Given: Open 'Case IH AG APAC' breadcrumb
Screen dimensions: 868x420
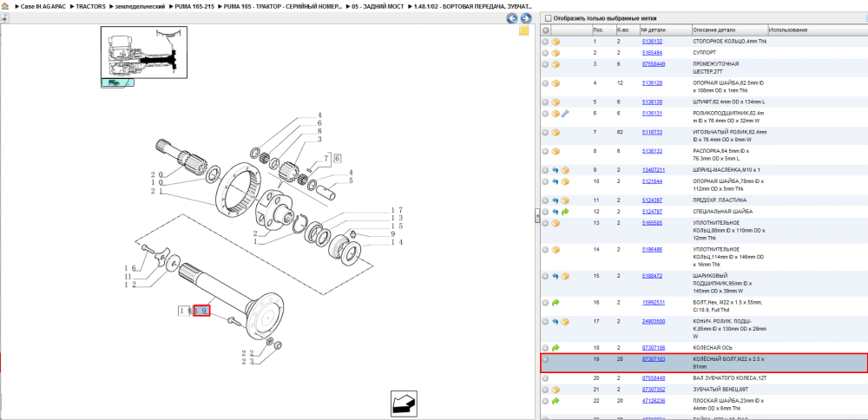Looking at the screenshot, I should [x=43, y=6].
